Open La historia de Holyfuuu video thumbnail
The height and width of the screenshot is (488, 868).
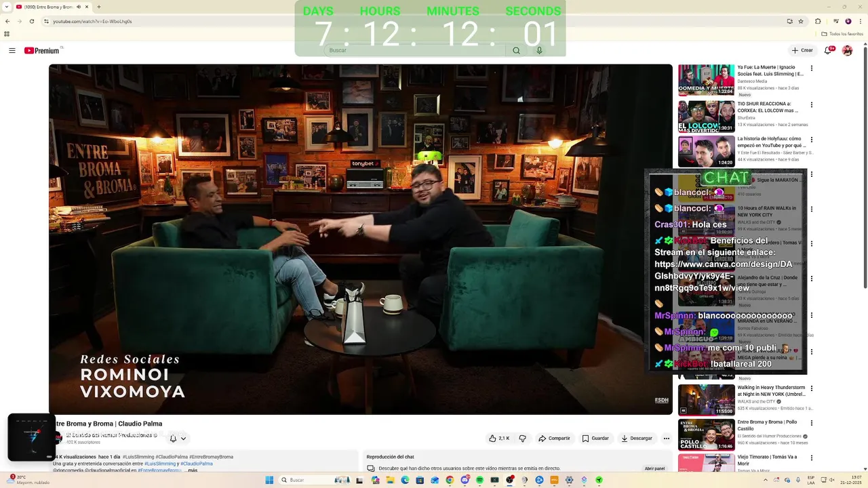(706, 152)
